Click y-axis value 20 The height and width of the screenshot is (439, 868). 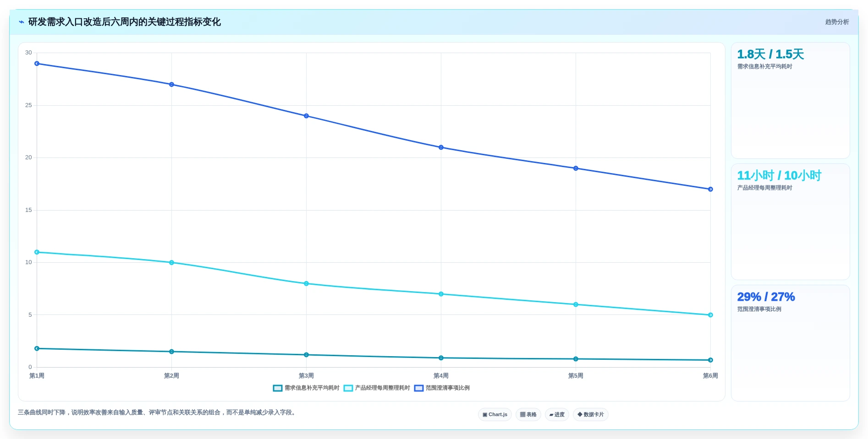pyautogui.click(x=28, y=157)
